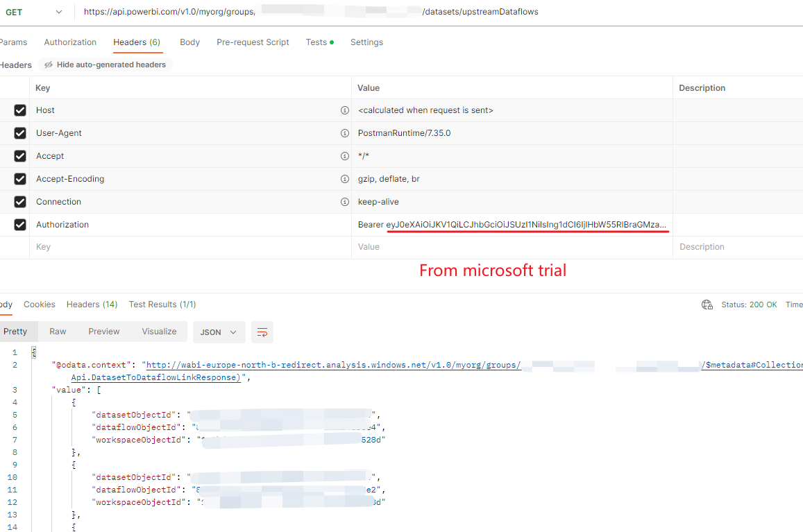
Task: Open the Authorization tab
Action: [70, 42]
